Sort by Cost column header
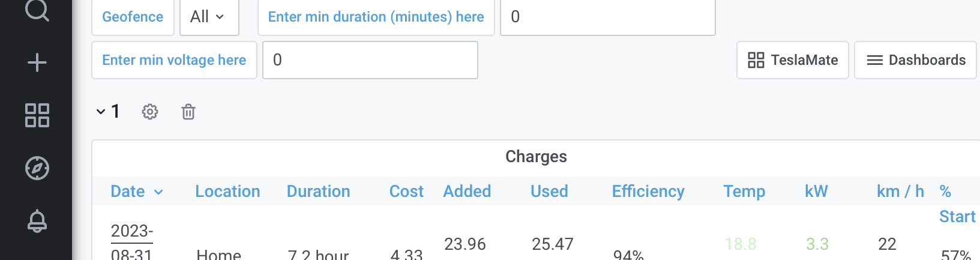980x260 pixels. click(x=406, y=192)
